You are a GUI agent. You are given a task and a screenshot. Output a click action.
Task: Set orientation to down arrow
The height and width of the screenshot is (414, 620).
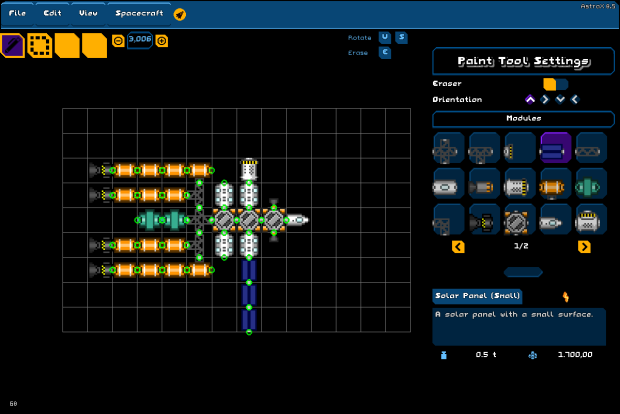(x=560, y=99)
